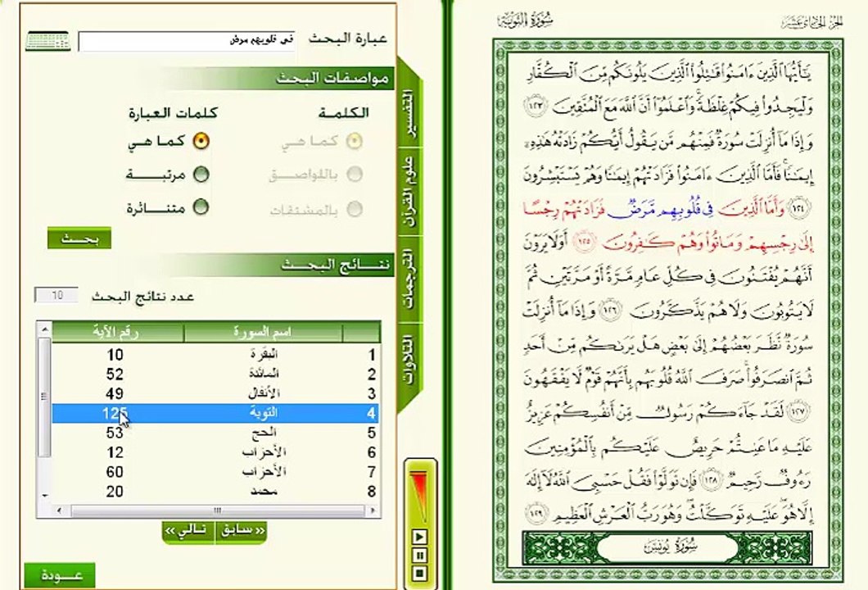
Task: Select كما هي under الكلمة
Action: 355,141
